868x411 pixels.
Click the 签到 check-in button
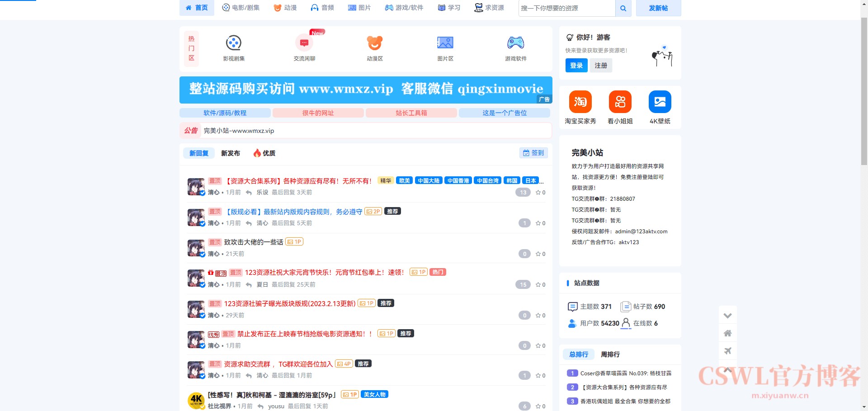tap(533, 153)
